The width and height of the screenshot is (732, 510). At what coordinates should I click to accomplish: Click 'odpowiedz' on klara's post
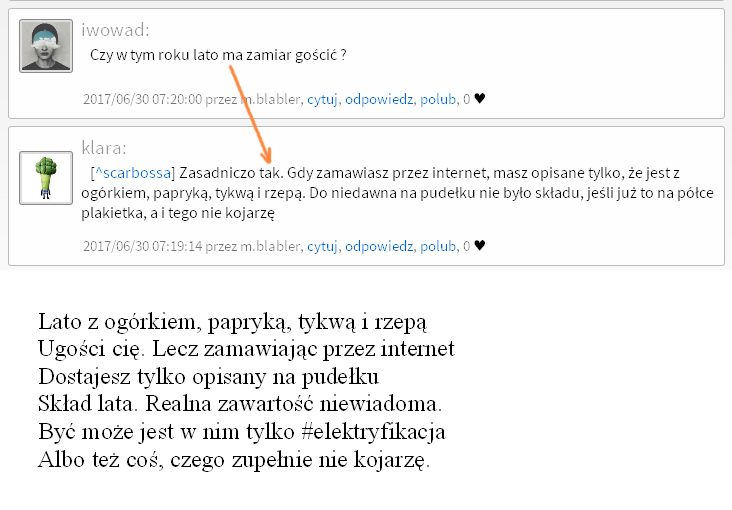(380, 246)
